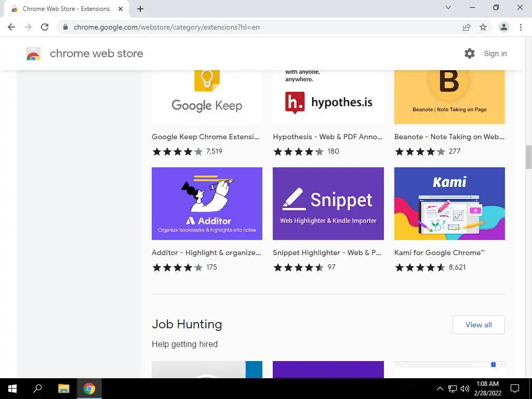
Task: Open Chrome's three-dot menu
Action: point(521,27)
